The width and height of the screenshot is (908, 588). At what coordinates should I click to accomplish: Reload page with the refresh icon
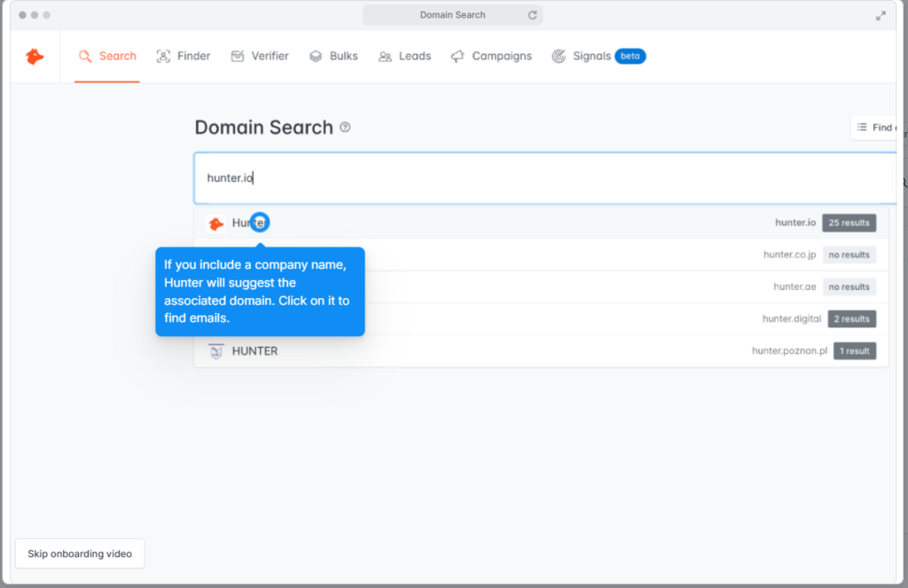[532, 15]
